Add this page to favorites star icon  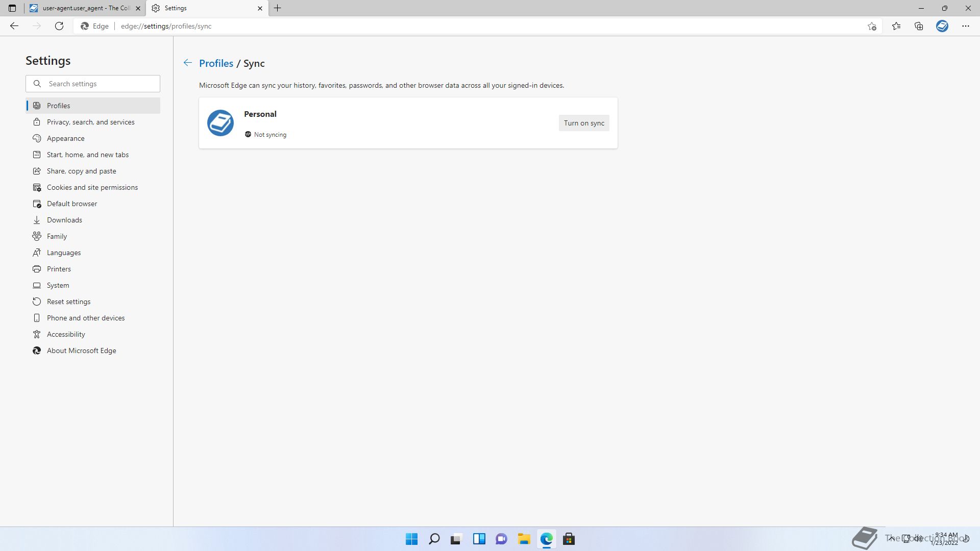(872, 26)
